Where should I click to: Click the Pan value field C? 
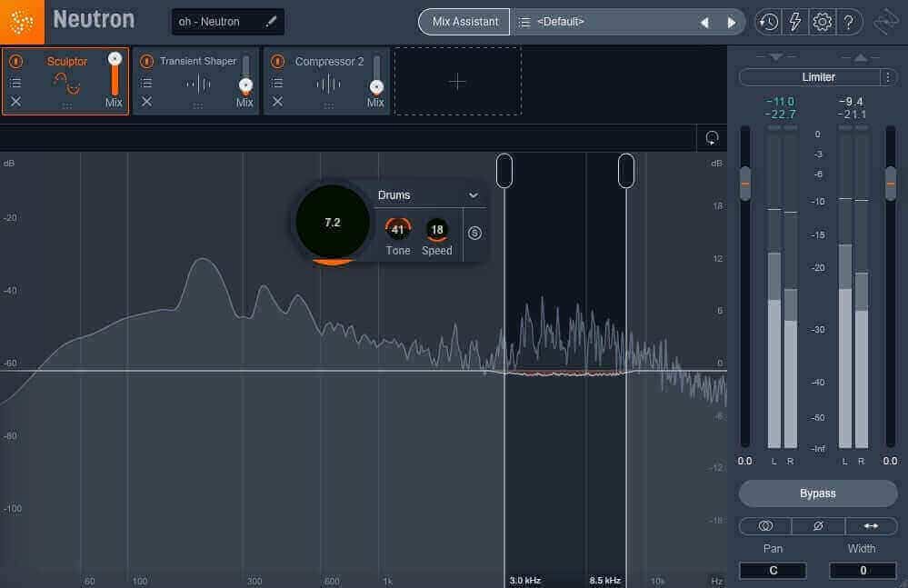pyautogui.click(x=773, y=570)
